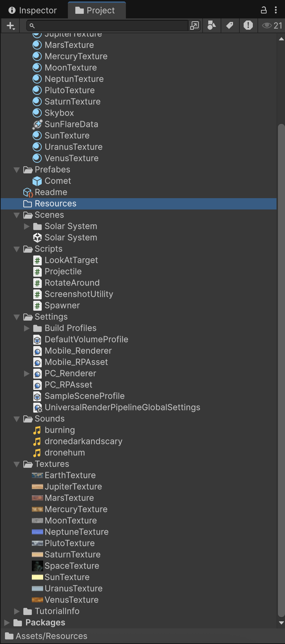This screenshot has height=644, width=285.
Task: Click the search by import log type icon
Action: (248, 25)
